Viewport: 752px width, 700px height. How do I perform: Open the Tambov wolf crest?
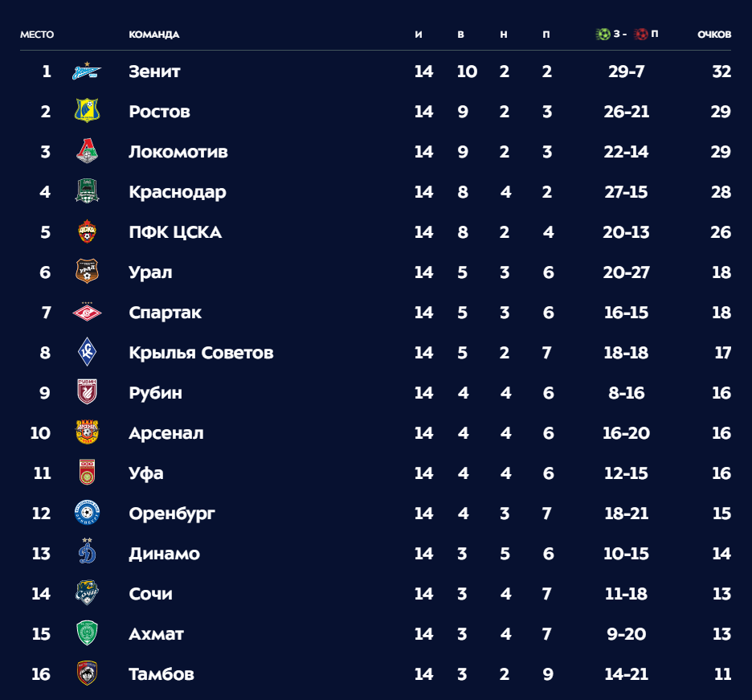pos(87,673)
